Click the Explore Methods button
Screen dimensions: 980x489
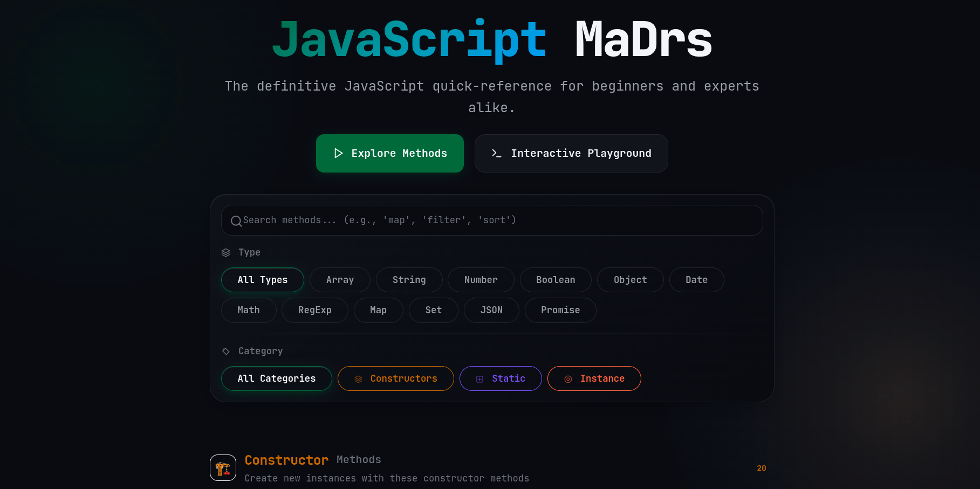389,153
